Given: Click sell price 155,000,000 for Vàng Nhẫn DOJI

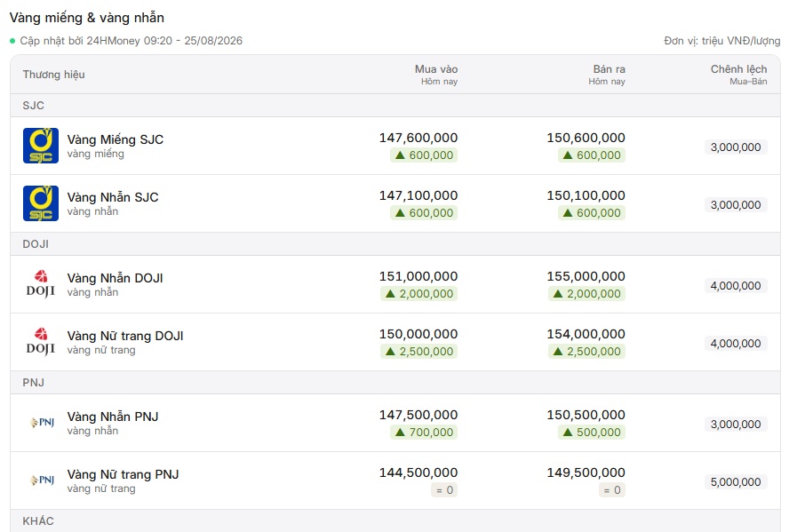Looking at the screenshot, I should pos(586,276).
